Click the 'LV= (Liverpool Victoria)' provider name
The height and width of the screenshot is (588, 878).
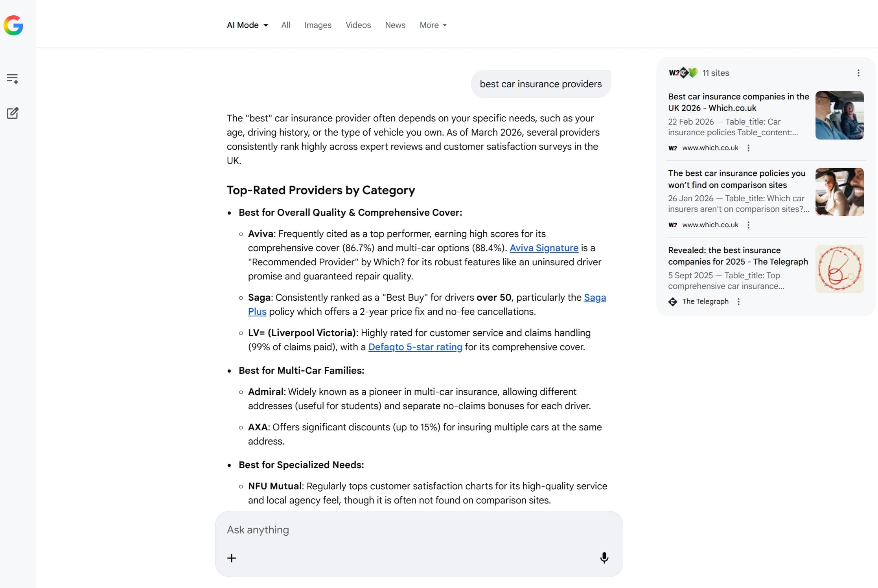click(x=302, y=333)
